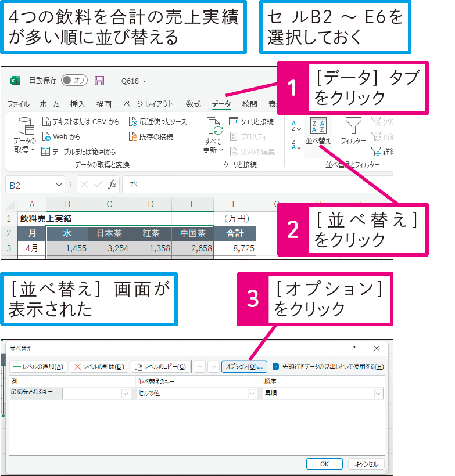Click the fx insert function icon

coord(112,184)
